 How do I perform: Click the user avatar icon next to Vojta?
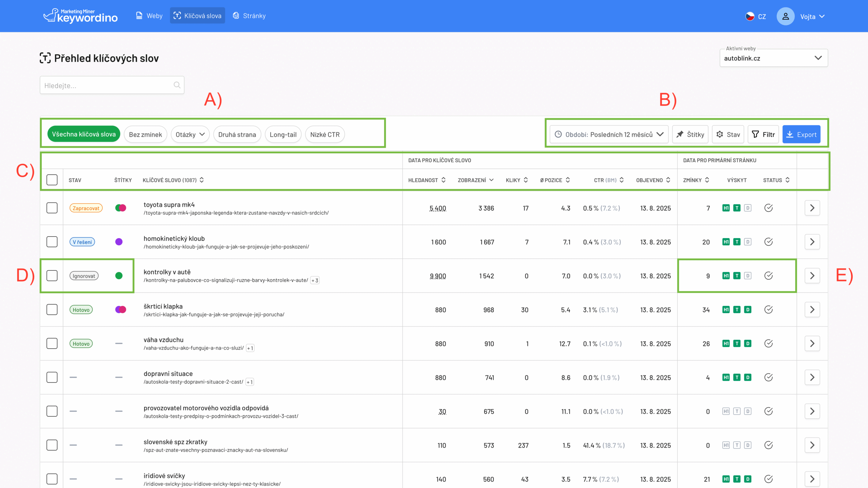tap(785, 16)
